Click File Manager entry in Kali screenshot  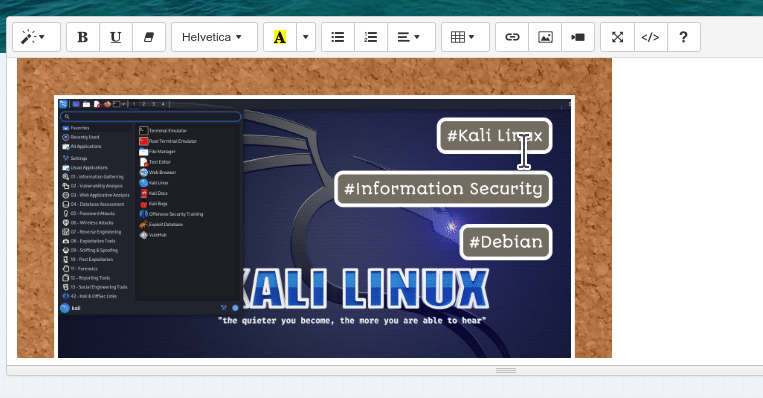157,151
